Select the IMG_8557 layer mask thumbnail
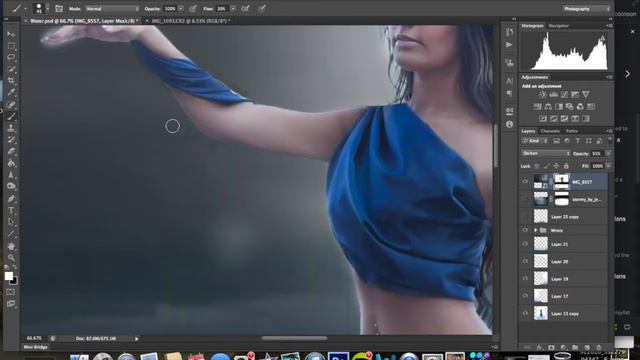Screen dimensions: 640x360 tap(561, 182)
